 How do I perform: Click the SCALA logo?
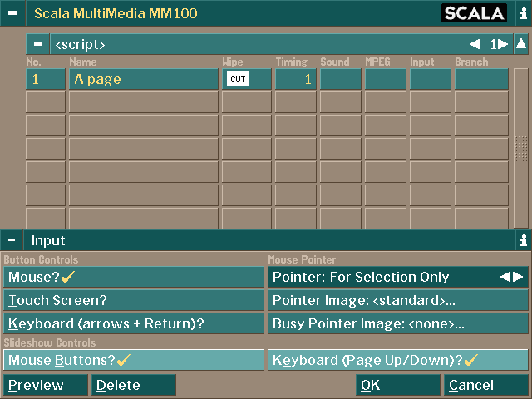click(474, 13)
